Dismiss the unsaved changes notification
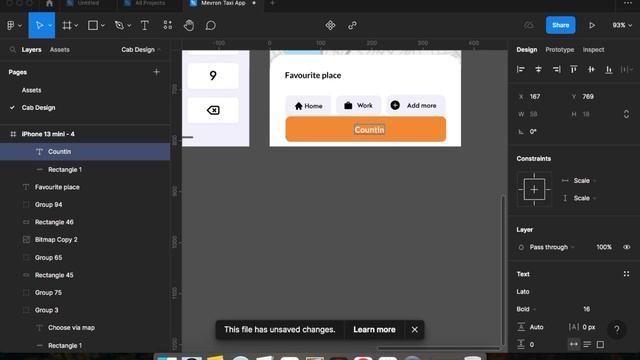 click(x=414, y=330)
